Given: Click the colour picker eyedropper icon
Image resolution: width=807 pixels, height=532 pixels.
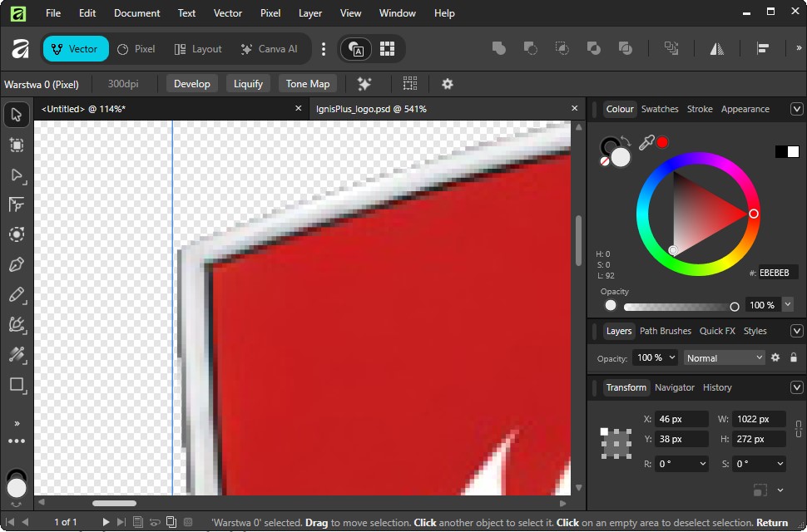Looking at the screenshot, I should click(x=646, y=143).
